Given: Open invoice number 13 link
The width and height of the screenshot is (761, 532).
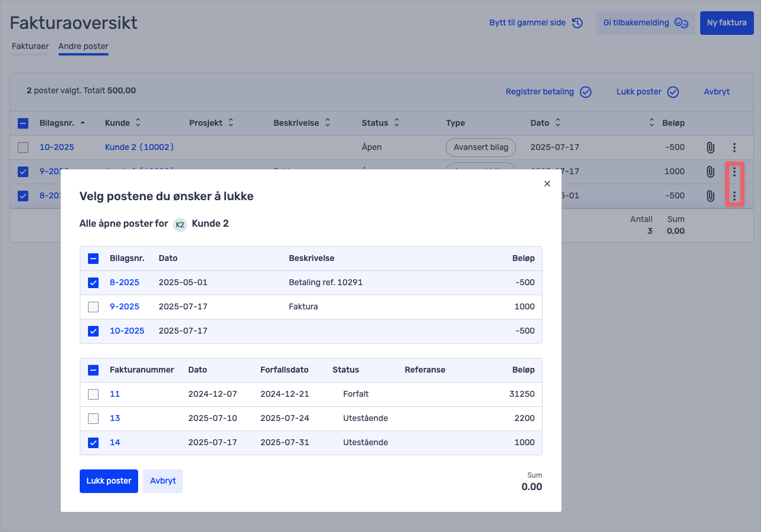Looking at the screenshot, I should point(115,418).
